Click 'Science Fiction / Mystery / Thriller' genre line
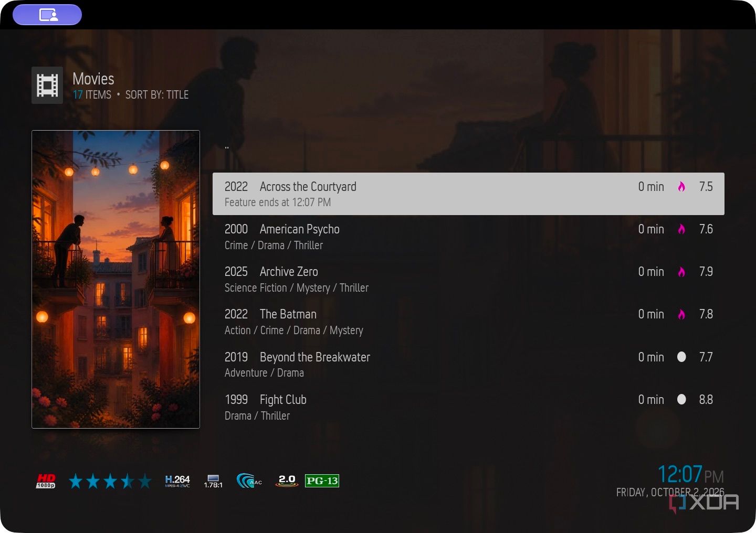Image resolution: width=756 pixels, height=533 pixels. click(x=297, y=288)
